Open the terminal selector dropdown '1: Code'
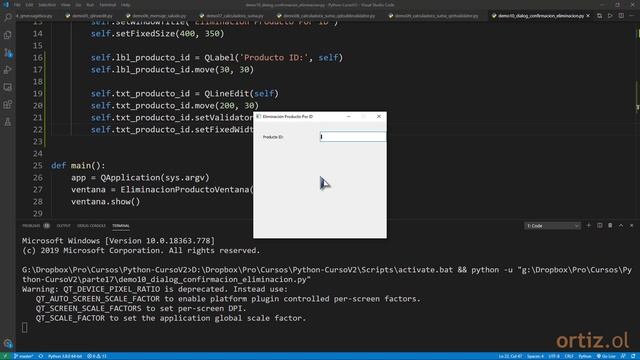Viewport: 640px width, 360px height. point(552,226)
